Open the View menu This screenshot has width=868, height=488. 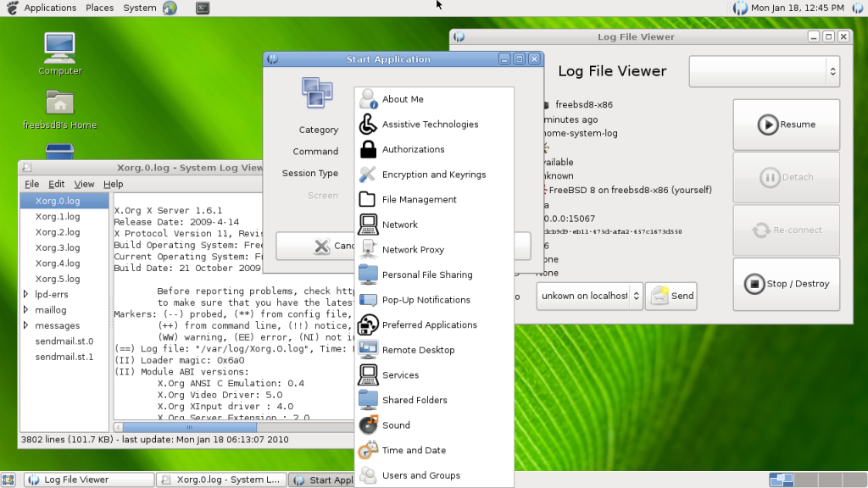point(84,184)
